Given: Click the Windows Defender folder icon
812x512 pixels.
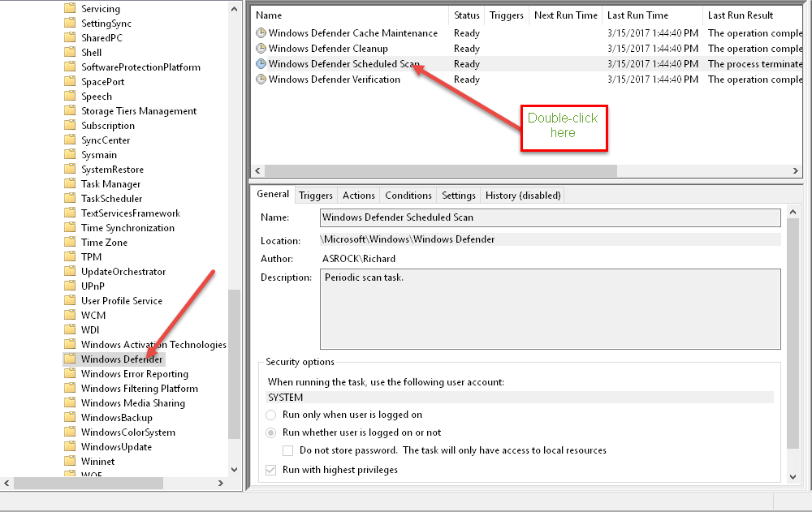Looking at the screenshot, I should 70,359.
